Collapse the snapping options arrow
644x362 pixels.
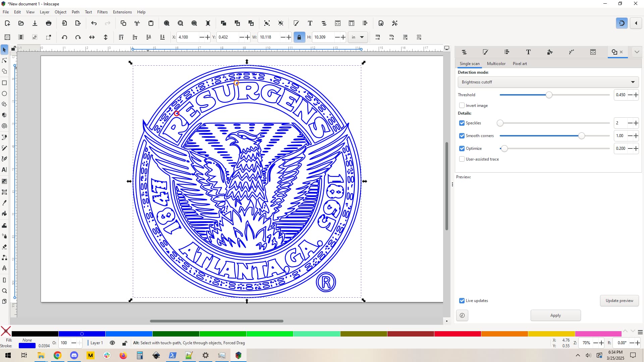636,23
